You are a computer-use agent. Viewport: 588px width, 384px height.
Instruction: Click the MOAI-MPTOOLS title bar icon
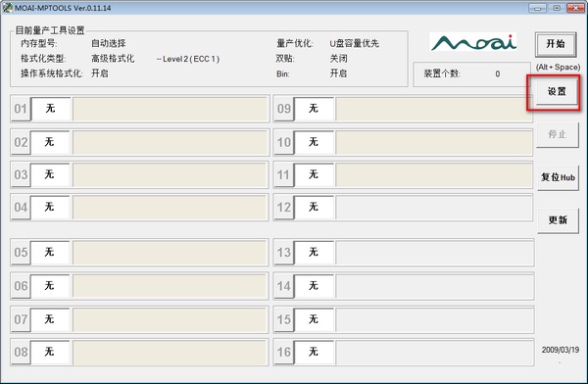[x=7, y=8]
